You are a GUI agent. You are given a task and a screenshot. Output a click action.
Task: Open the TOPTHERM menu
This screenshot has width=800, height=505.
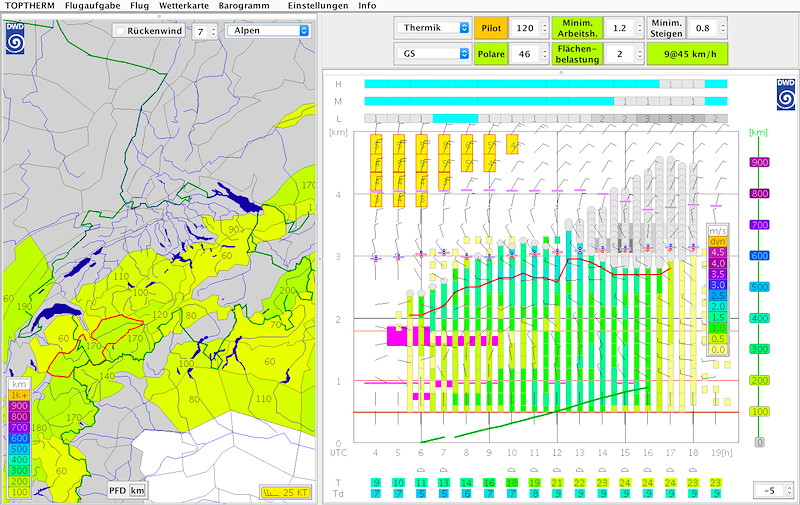pos(30,6)
